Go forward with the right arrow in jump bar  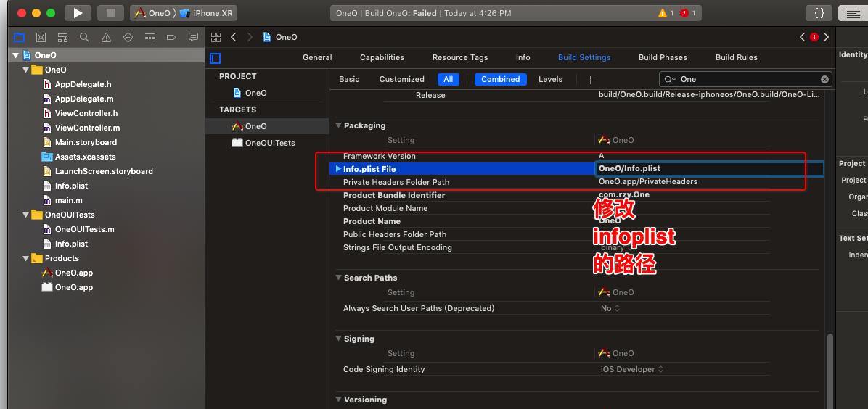pyautogui.click(x=250, y=37)
